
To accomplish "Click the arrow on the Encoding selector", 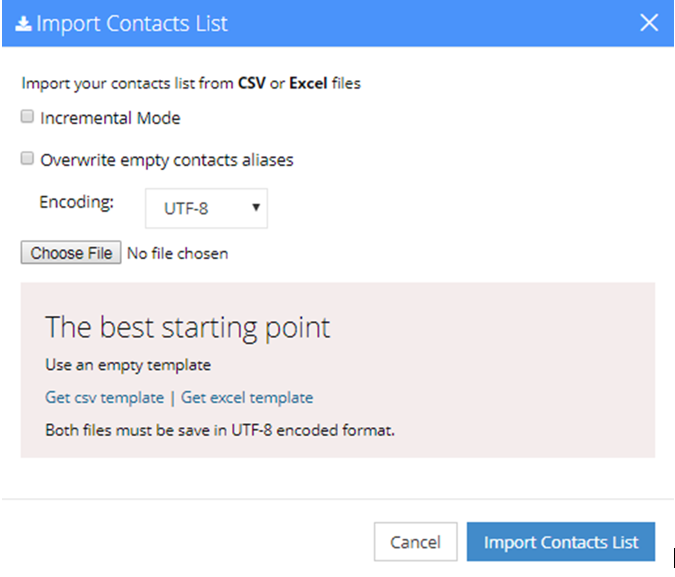I will coord(256,208).
